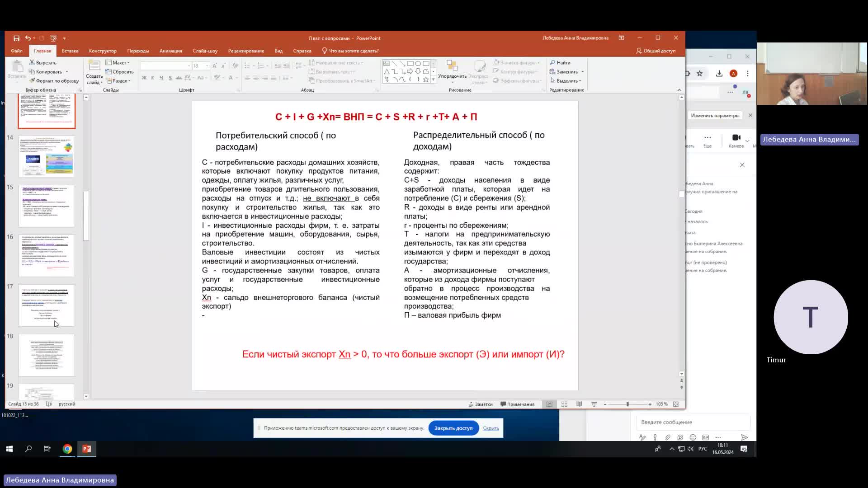Image resolution: width=868 pixels, height=488 pixels.
Task: Open the emoji picker in Teams chat
Action: click(x=693, y=437)
